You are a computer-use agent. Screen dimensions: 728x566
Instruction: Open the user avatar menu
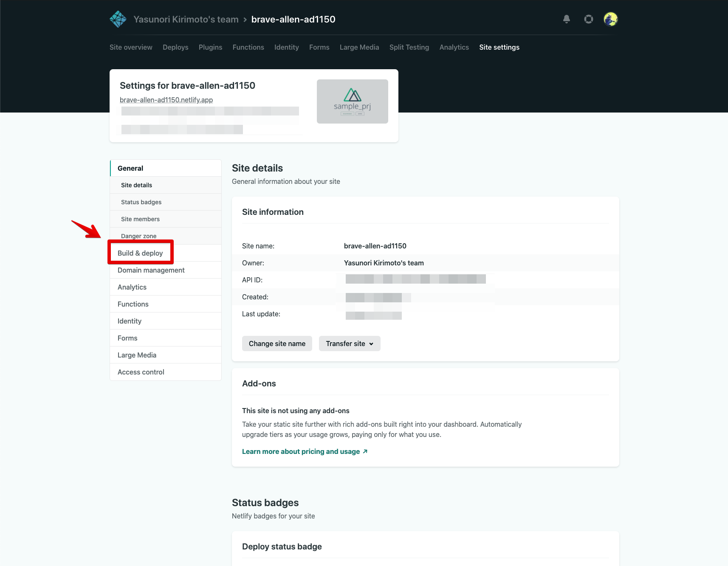611,19
